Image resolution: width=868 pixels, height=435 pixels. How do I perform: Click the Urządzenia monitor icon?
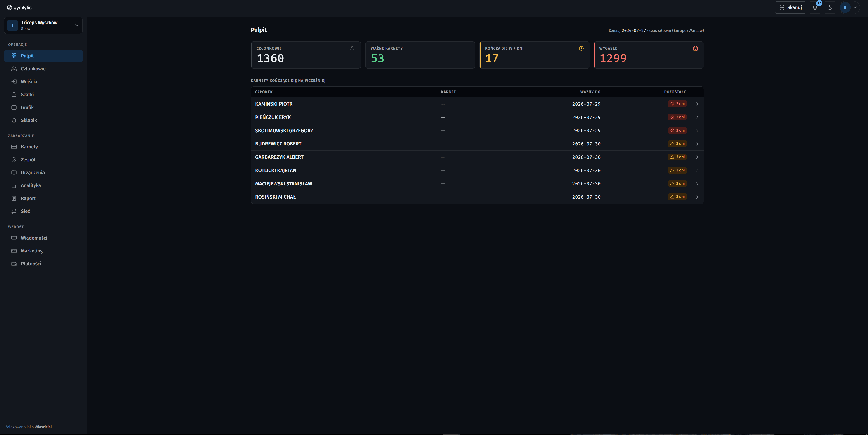(x=14, y=173)
